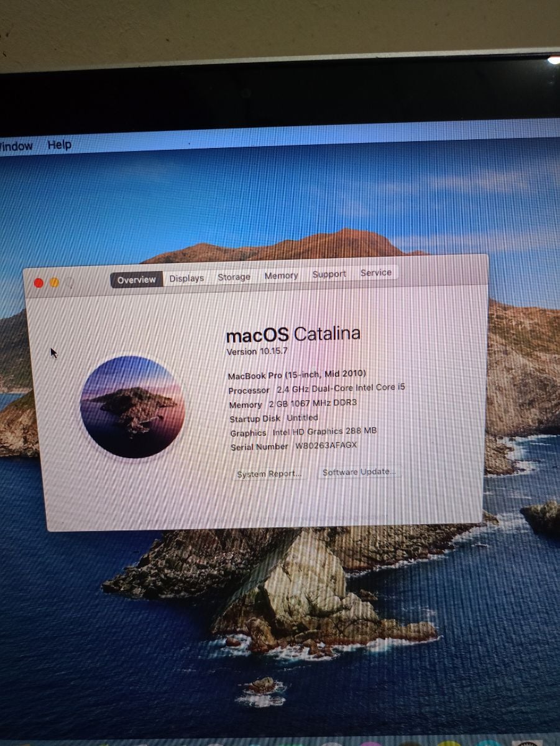Switch to the Memory tab
This screenshot has height=746, width=560.
(x=281, y=275)
